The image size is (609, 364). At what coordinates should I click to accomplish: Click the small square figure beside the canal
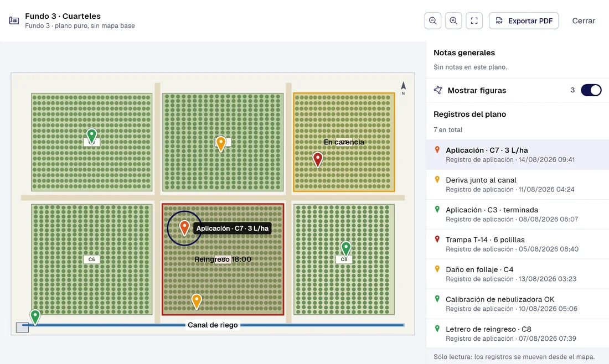[22, 327]
